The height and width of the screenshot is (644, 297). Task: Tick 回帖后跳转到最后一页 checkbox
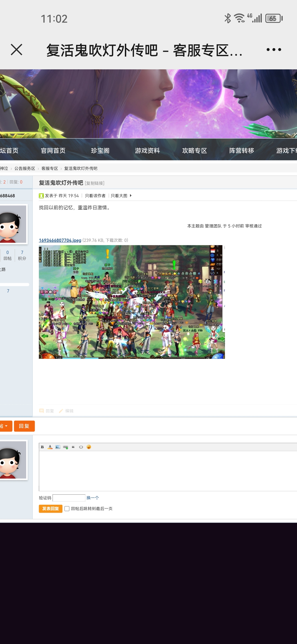point(67,509)
